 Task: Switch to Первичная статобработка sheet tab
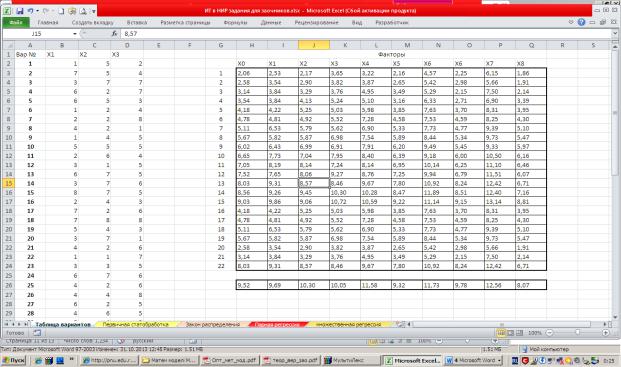point(135,324)
